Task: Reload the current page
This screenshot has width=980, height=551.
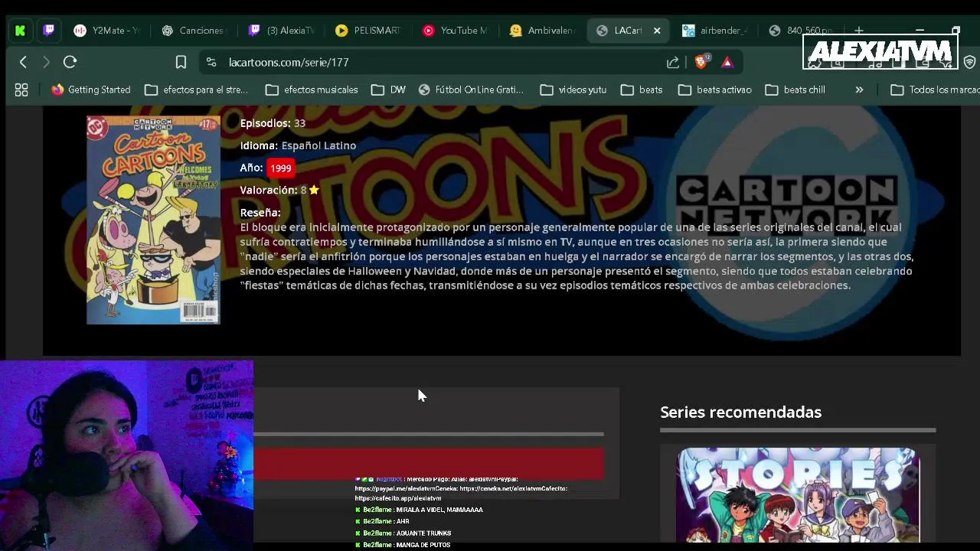Action: tap(70, 62)
